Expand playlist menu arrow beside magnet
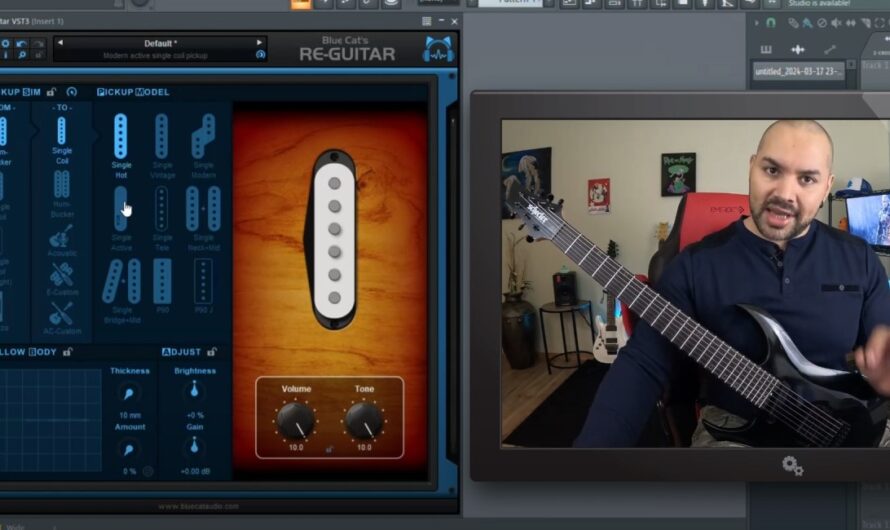This screenshot has width=890, height=530. coord(757,23)
